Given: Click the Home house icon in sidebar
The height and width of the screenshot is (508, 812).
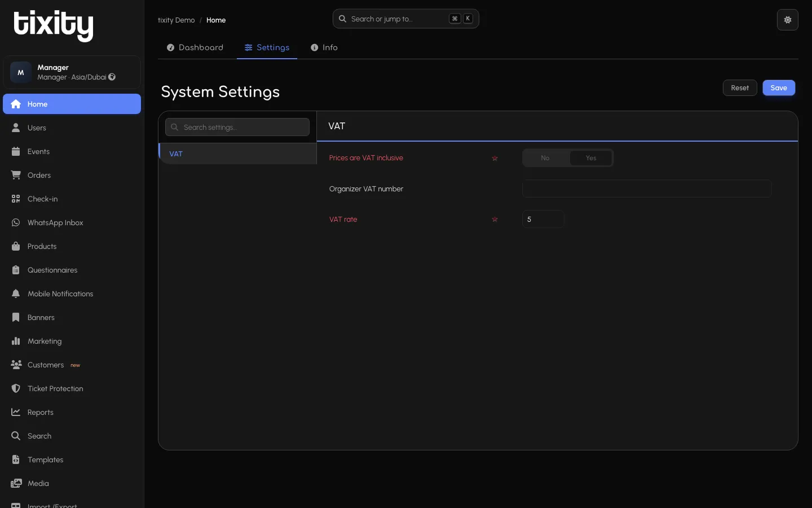Looking at the screenshot, I should tap(16, 104).
